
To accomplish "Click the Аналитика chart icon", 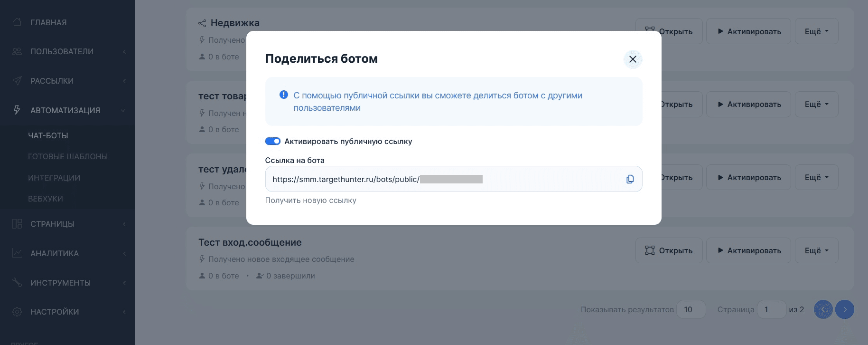I will click(x=17, y=253).
